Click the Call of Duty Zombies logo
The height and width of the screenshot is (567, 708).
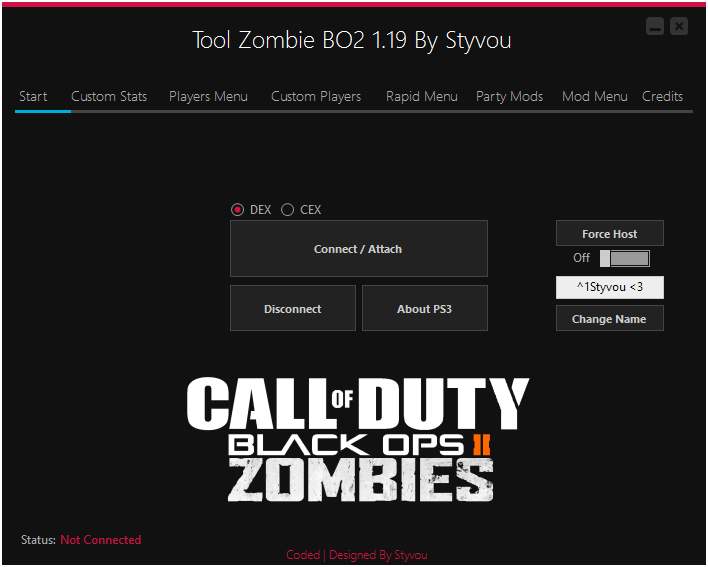click(358, 439)
